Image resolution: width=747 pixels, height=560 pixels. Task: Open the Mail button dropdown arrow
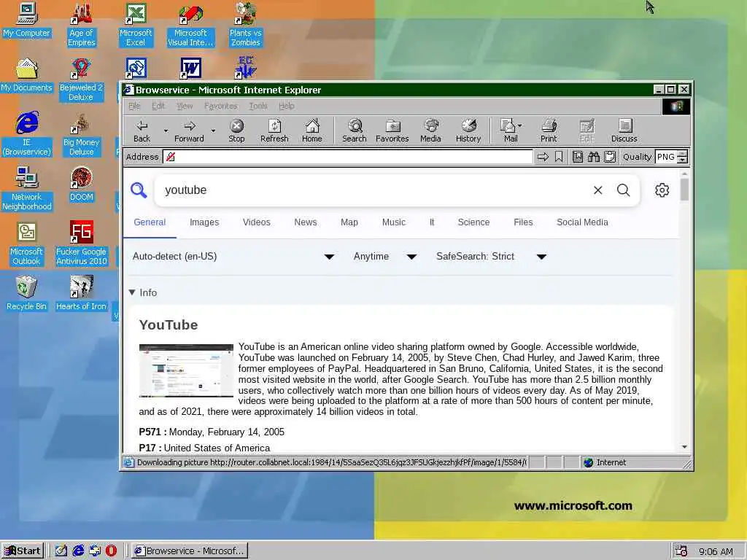[x=519, y=125]
